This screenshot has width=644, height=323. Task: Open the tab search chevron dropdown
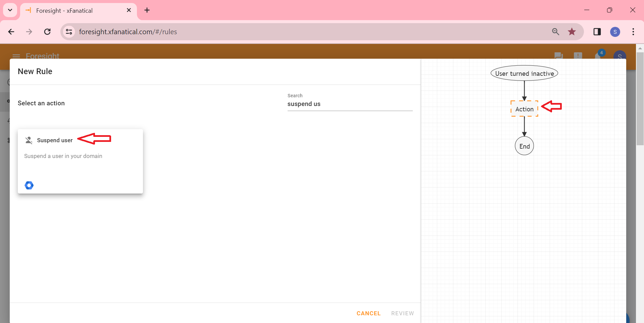(x=10, y=10)
